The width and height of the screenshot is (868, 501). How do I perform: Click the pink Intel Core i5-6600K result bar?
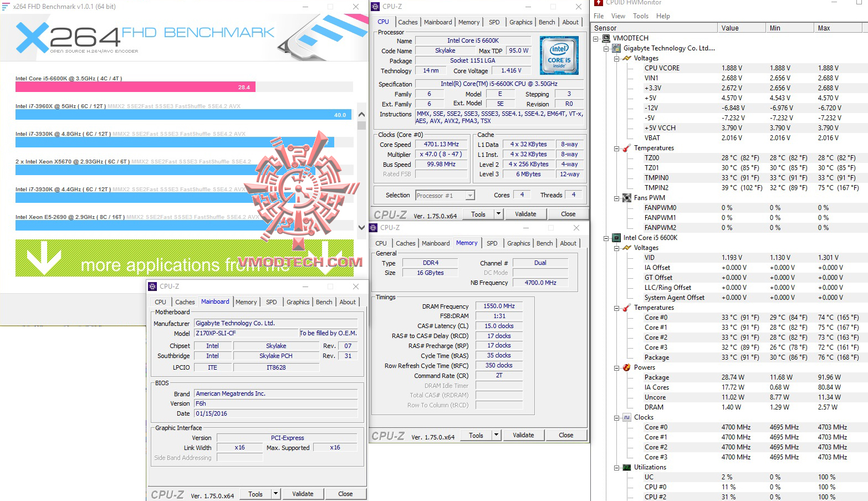pyautogui.click(x=135, y=87)
